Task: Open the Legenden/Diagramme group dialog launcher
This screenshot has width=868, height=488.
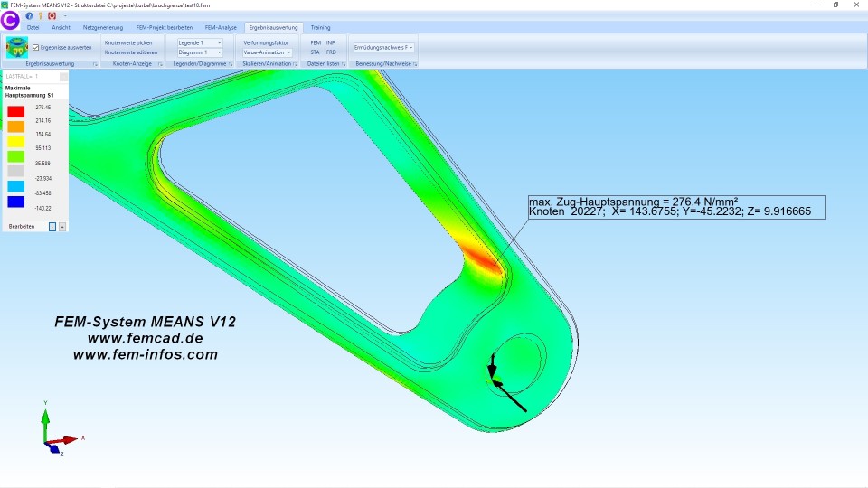Action: coord(231,64)
